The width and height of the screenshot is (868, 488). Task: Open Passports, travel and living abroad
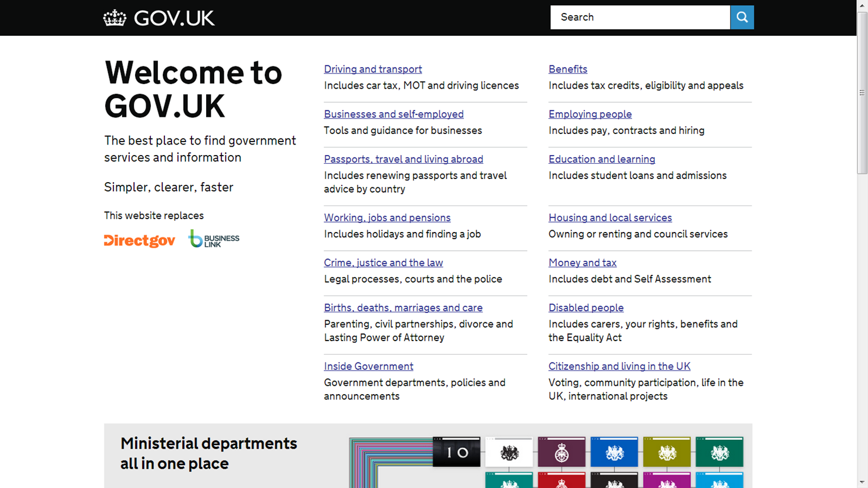click(403, 159)
